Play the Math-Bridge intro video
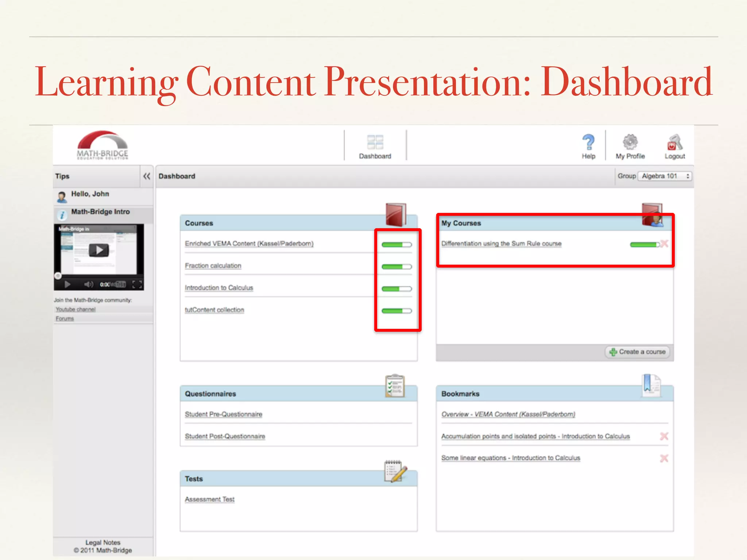747x560 pixels. 98,250
